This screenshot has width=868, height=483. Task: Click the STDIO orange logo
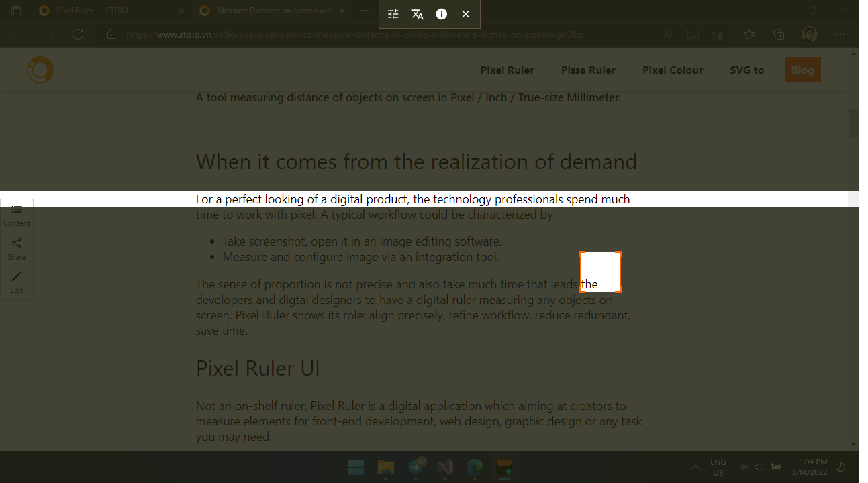pos(40,70)
